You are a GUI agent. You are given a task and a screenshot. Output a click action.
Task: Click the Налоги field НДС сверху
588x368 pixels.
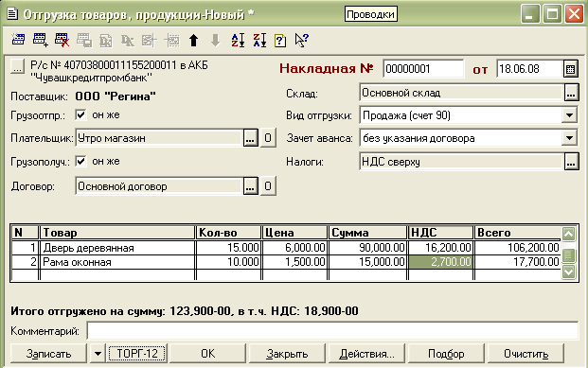[461, 162]
